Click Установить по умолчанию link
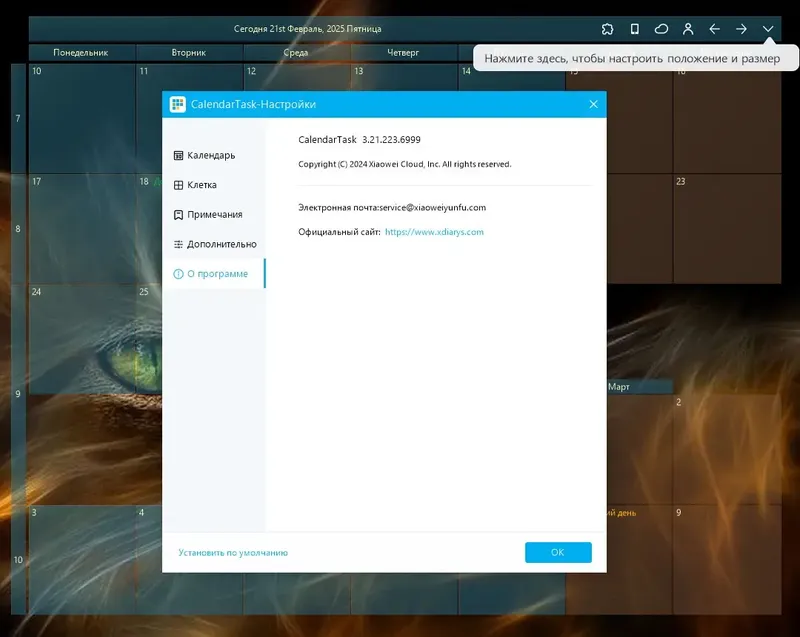The width and height of the screenshot is (800, 637). point(233,553)
